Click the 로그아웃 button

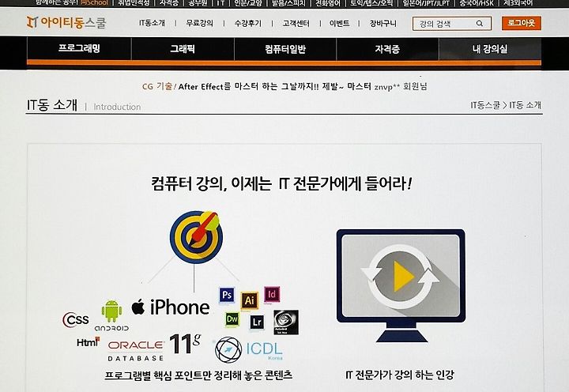click(522, 23)
